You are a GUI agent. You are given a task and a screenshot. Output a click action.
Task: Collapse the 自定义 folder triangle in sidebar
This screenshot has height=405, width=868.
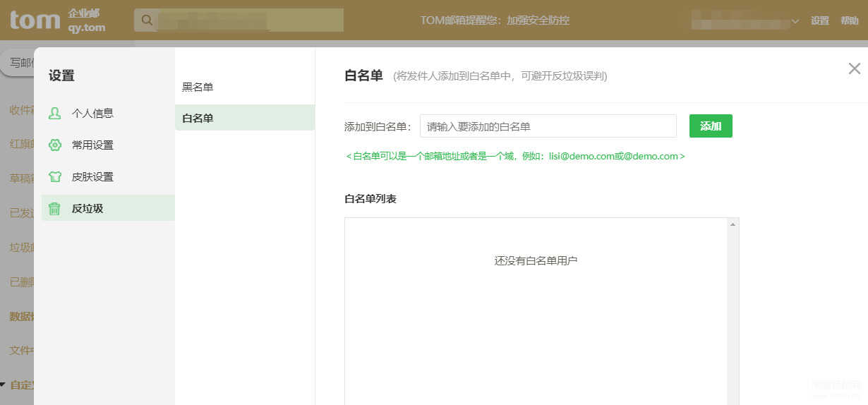[x=3, y=385]
